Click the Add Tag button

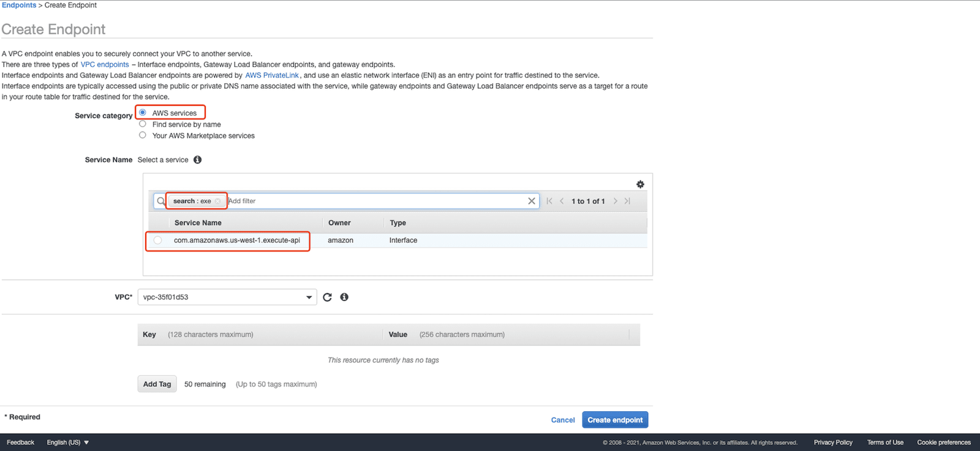157,384
